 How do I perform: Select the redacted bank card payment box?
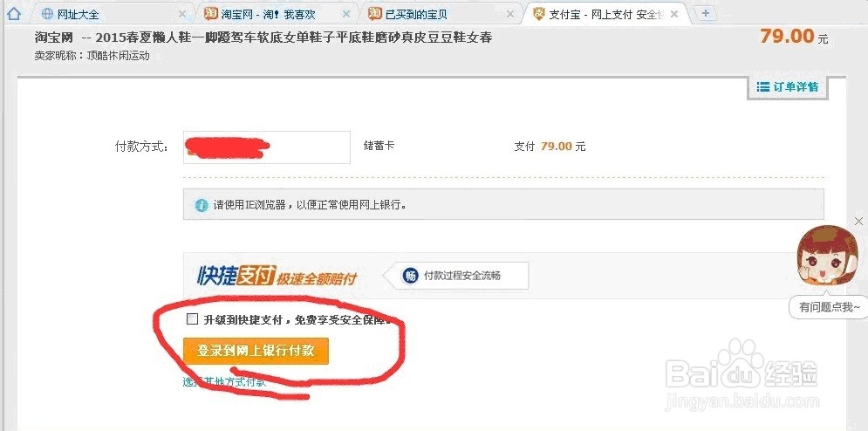coord(267,147)
